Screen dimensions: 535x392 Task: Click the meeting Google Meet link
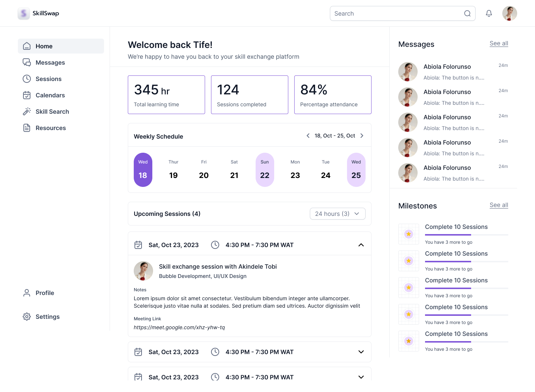click(x=179, y=327)
